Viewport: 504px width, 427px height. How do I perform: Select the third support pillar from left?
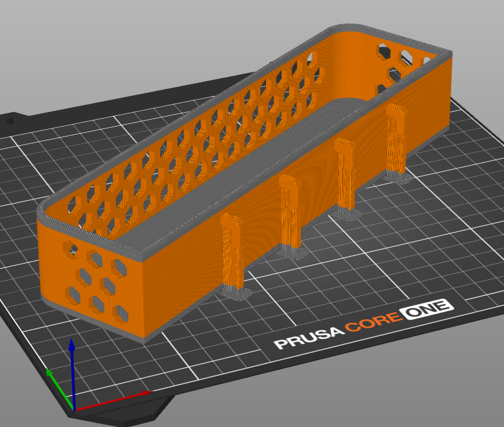pyautogui.click(x=346, y=175)
